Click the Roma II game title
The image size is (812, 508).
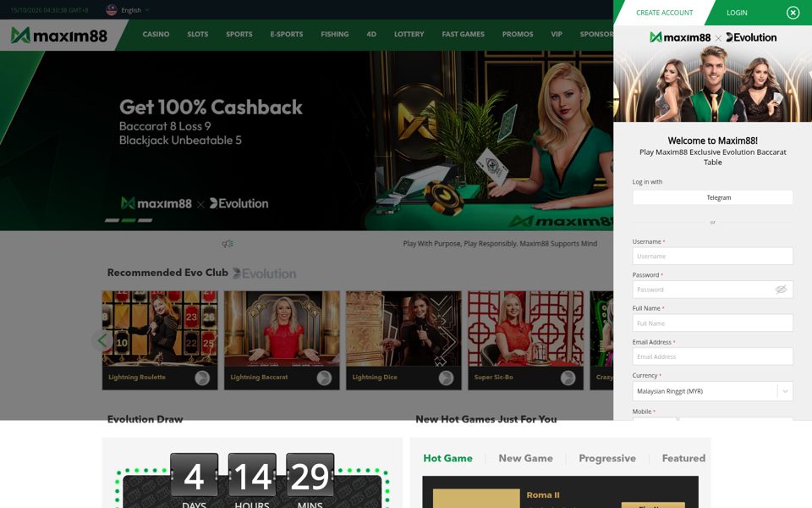543,495
